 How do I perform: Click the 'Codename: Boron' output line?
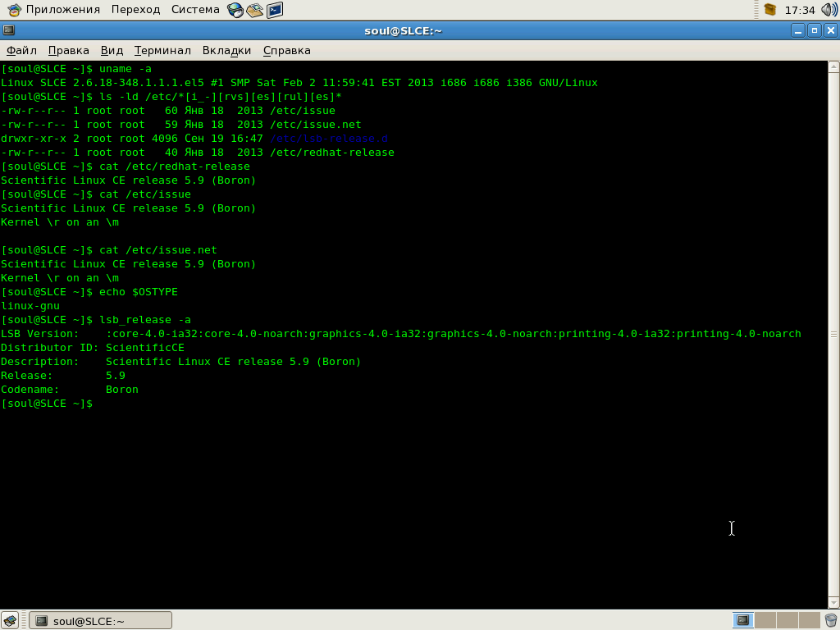(x=70, y=389)
